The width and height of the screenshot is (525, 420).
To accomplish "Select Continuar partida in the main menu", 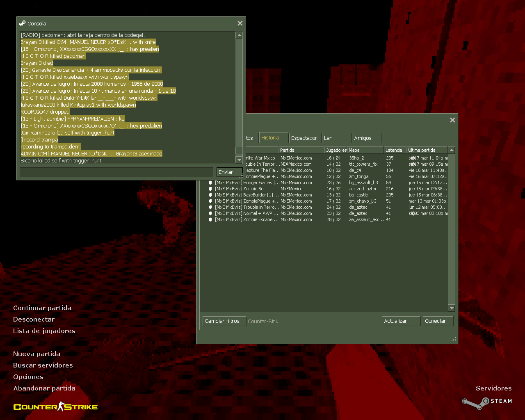I will tap(42, 308).
